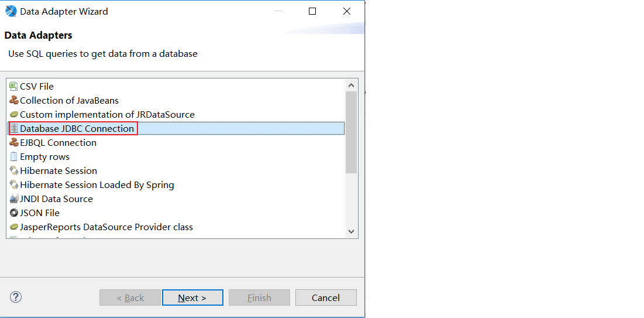Click the JSON File icon
This screenshot has height=318, width=644.
pos(14,213)
